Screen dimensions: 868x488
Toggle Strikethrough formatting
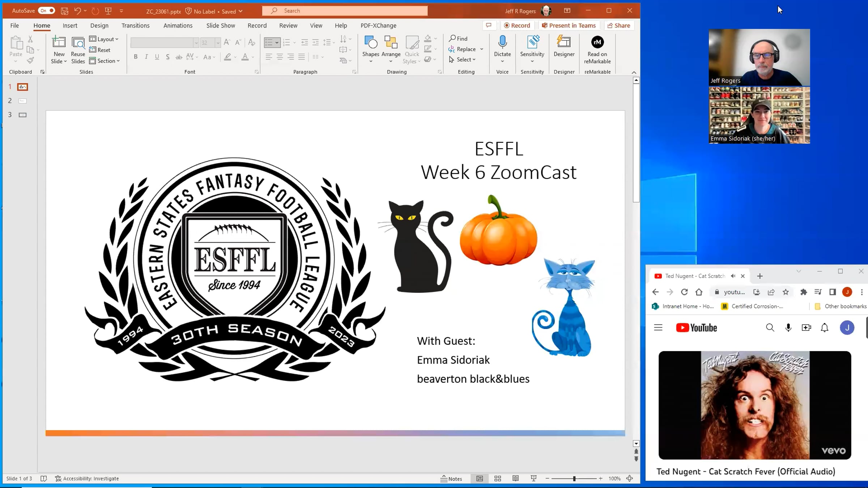click(x=179, y=57)
